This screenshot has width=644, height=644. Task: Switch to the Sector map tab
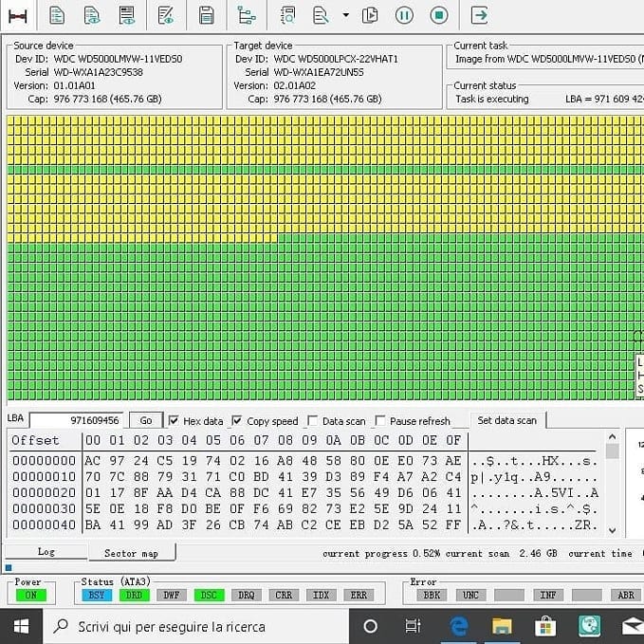click(132, 553)
